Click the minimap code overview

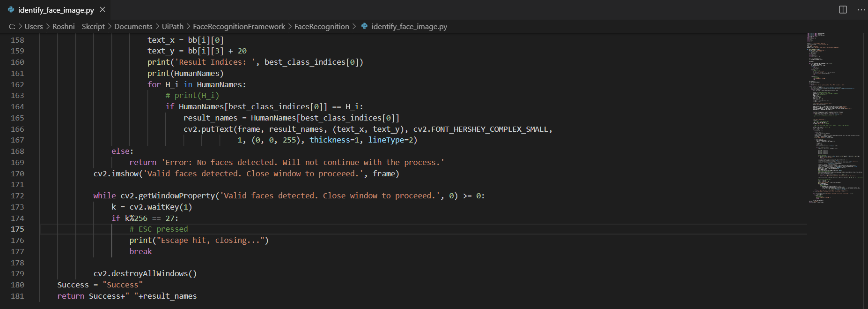click(833, 117)
